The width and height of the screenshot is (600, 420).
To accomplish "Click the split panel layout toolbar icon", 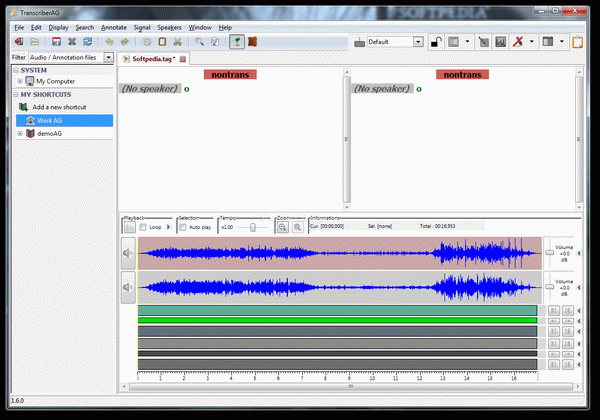I will click(548, 42).
